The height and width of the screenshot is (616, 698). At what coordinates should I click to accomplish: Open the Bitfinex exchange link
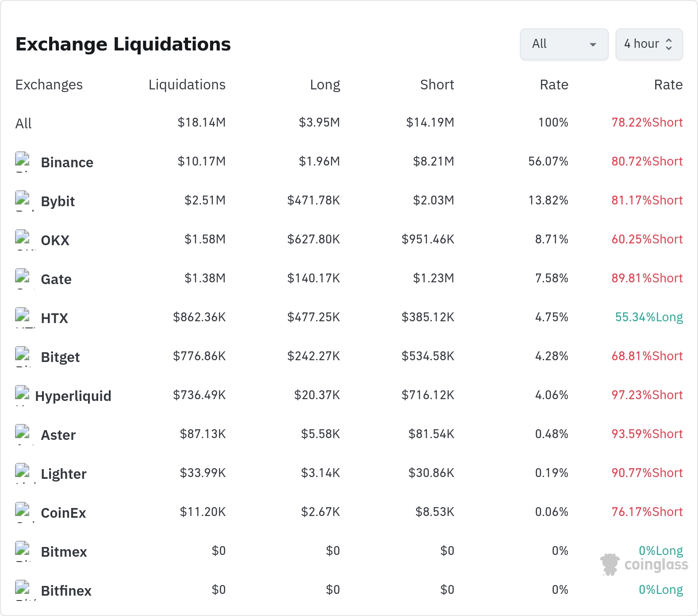coord(66,591)
